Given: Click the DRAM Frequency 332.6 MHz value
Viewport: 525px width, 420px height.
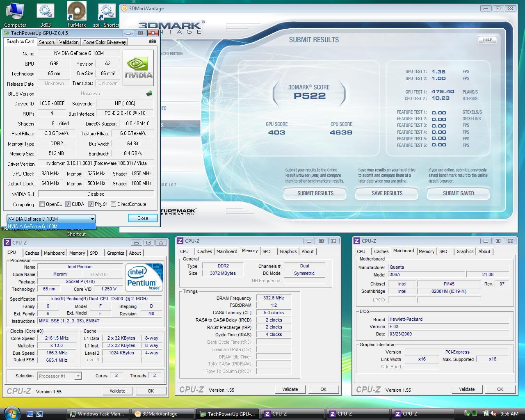Looking at the screenshot, I should (x=274, y=298).
